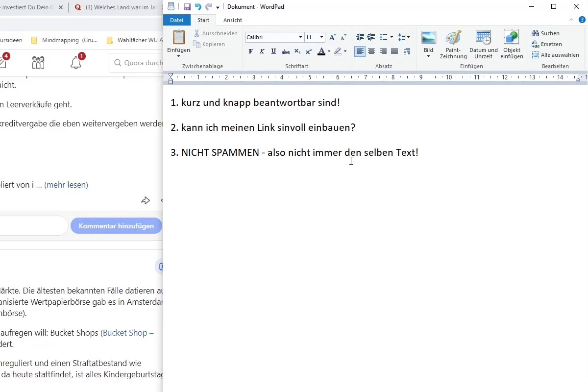
Task: Open the text highlight color dropdown arrow
Action: pyautogui.click(x=345, y=51)
